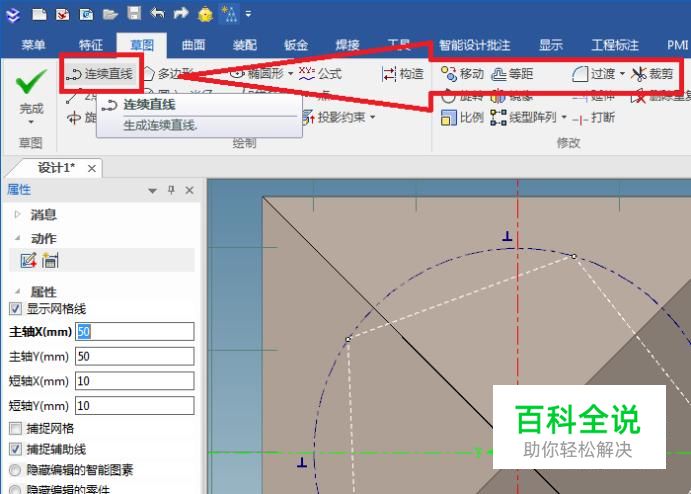Switch to the 钣金 ribbon tab
Viewport: 691px width, 494px height.
coord(296,45)
